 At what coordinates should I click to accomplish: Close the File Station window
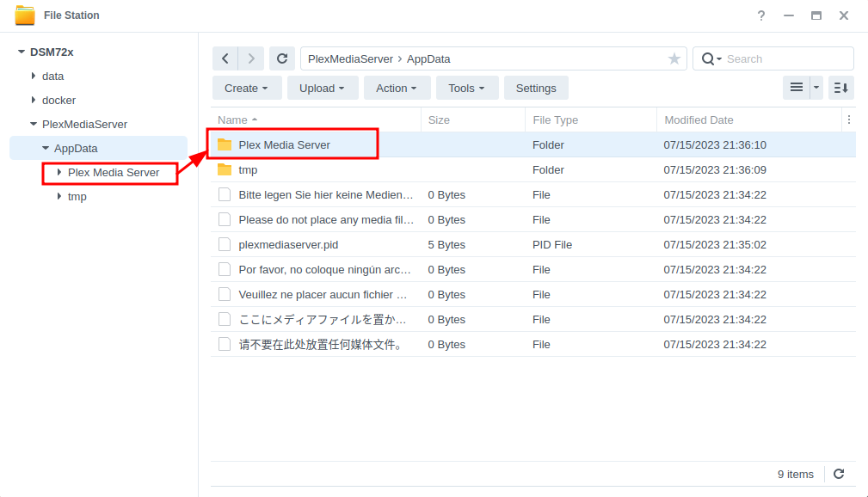[x=844, y=15]
